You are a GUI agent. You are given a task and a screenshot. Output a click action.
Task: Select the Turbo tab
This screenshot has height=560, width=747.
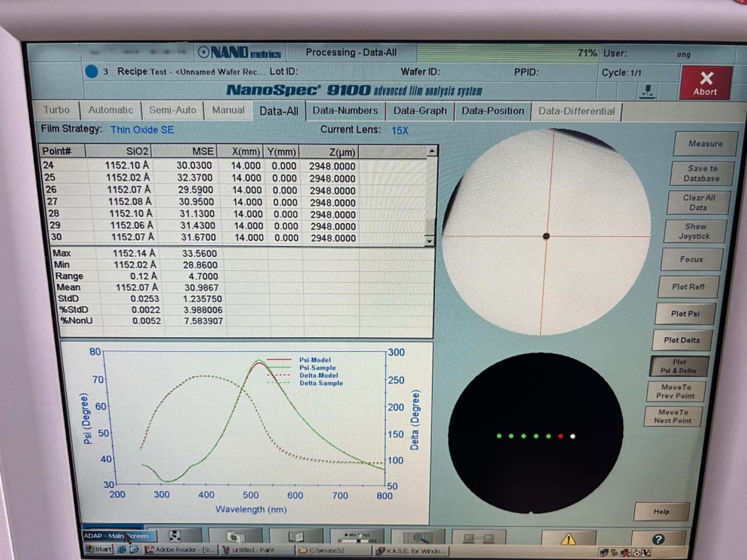[56, 110]
